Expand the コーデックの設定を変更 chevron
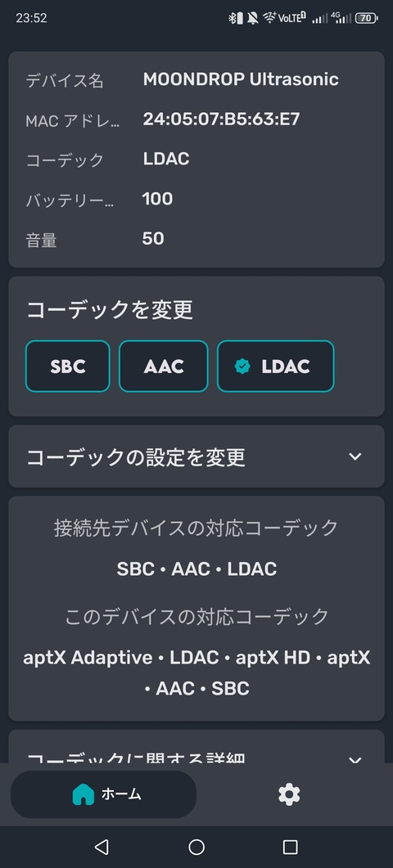 (x=355, y=456)
